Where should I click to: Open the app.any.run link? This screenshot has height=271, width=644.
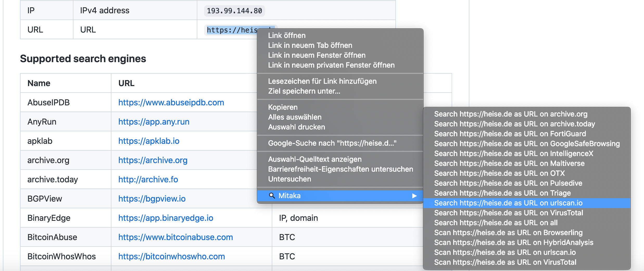154,122
